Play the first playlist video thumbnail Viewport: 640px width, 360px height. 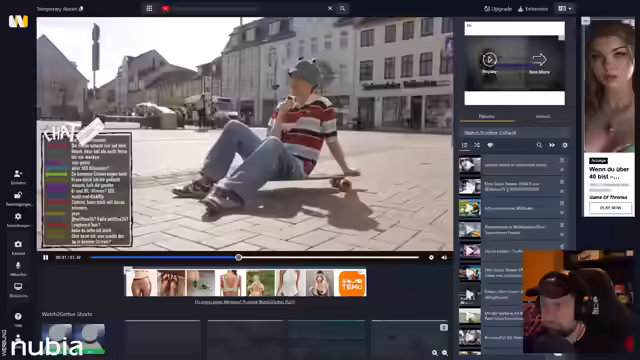[470, 165]
